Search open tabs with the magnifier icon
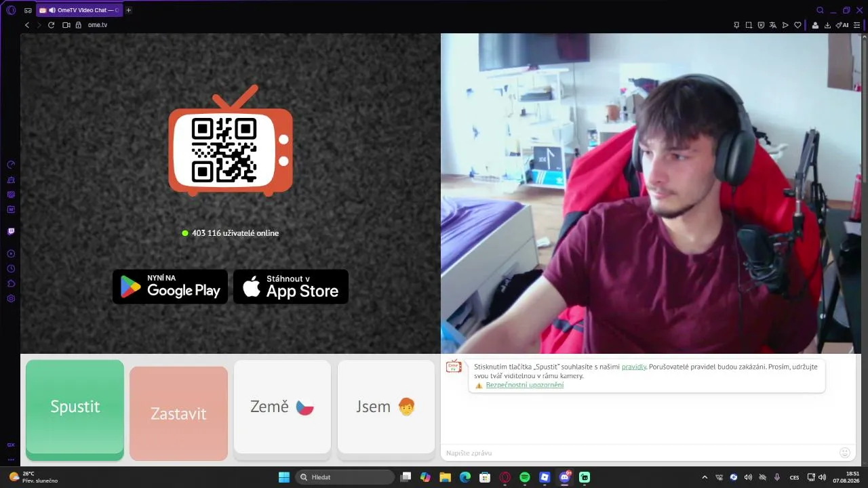The width and height of the screenshot is (868, 488). coord(820,10)
